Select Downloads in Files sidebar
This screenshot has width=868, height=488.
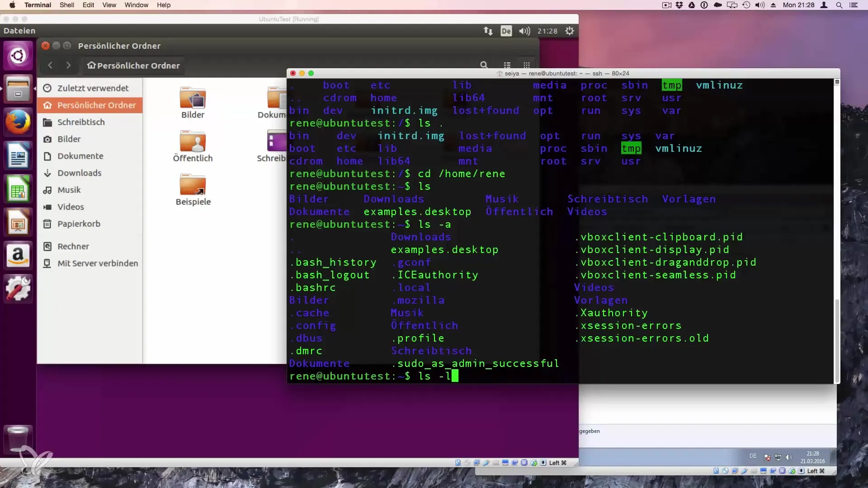click(x=90, y=173)
